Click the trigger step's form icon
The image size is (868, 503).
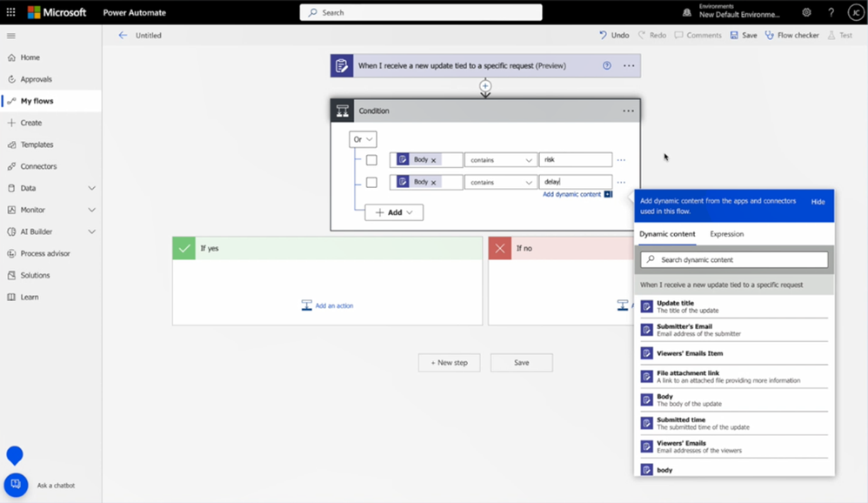pyautogui.click(x=342, y=65)
